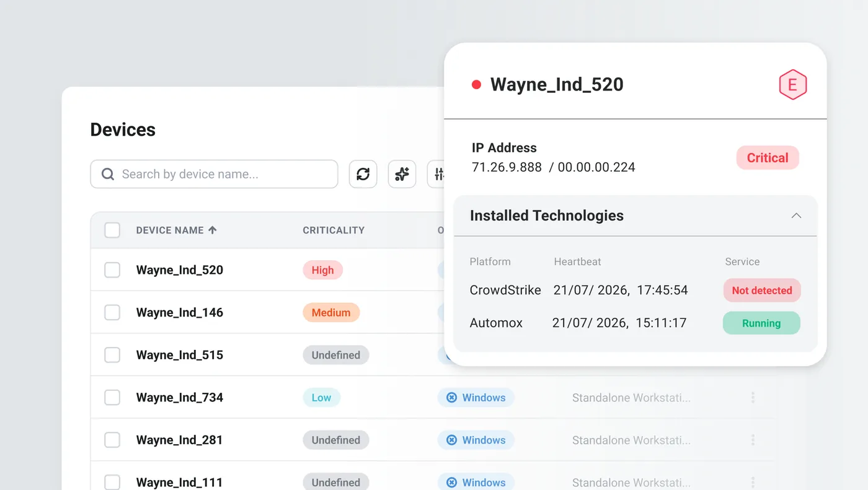Open device Wayne_Ind_734
This screenshot has height=490, width=868.
(180, 398)
